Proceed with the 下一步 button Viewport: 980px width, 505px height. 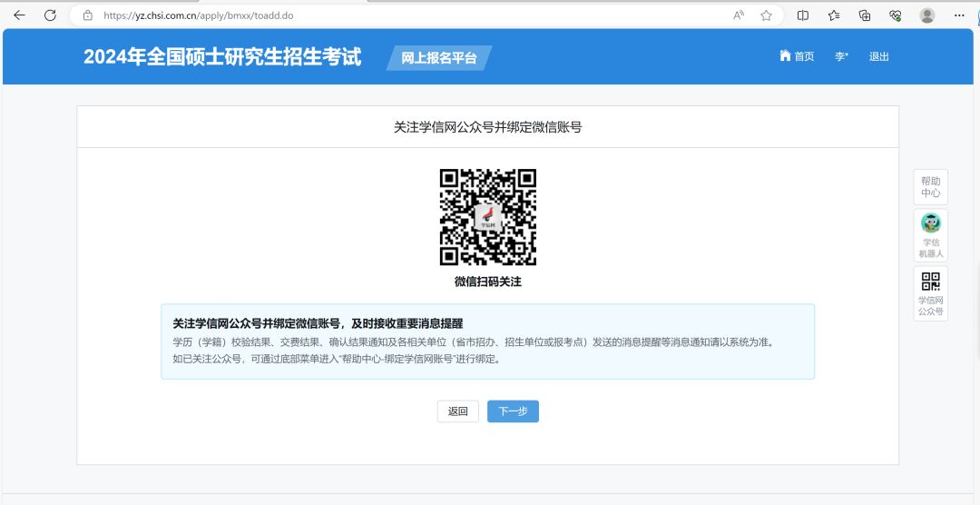click(x=513, y=411)
